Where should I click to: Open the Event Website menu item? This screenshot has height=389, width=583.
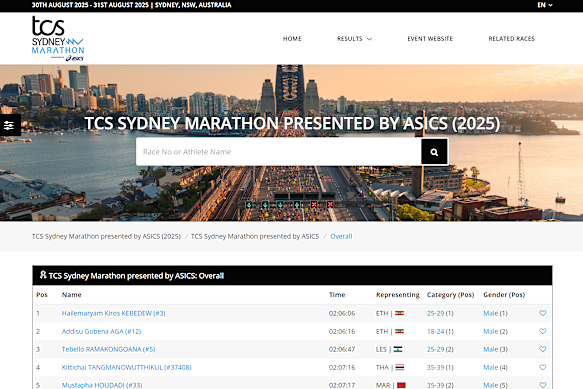(x=430, y=39)
